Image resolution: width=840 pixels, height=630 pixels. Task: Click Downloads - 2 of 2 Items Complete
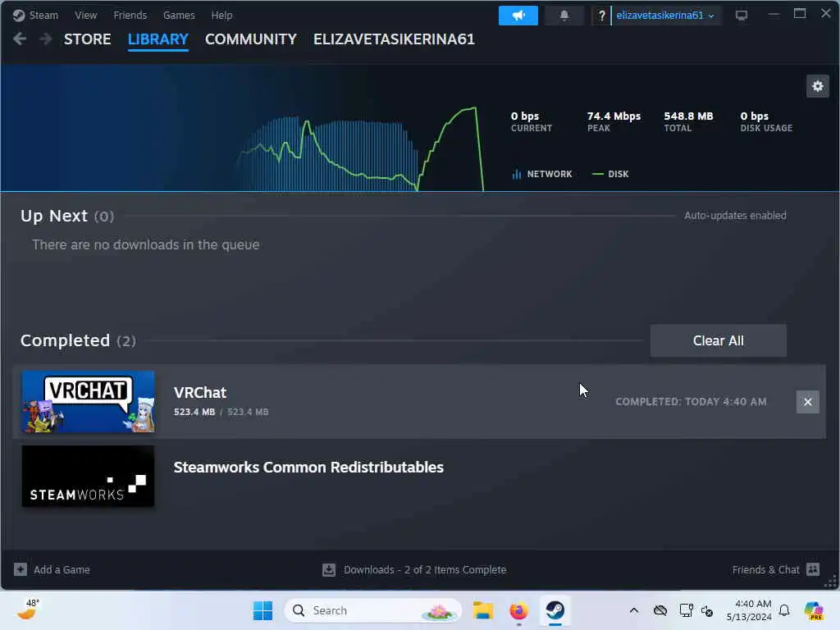click(x=425, y=569)
